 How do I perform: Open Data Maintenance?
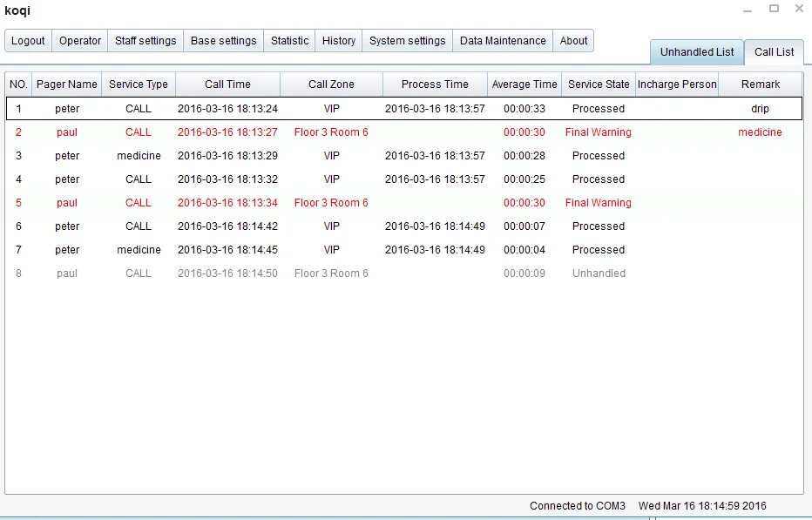pyautogui.click(x=503, y=41)
